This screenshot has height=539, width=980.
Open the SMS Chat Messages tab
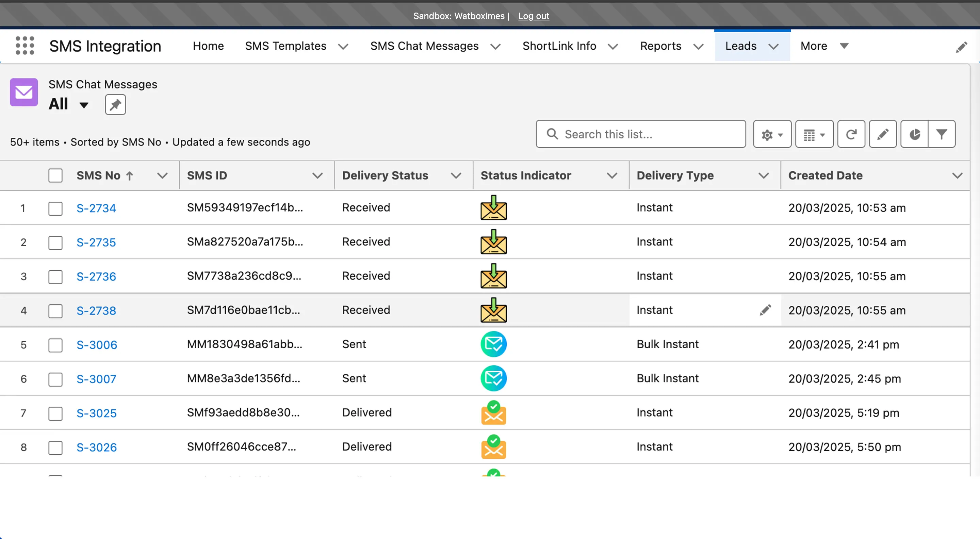pos(425,46)
